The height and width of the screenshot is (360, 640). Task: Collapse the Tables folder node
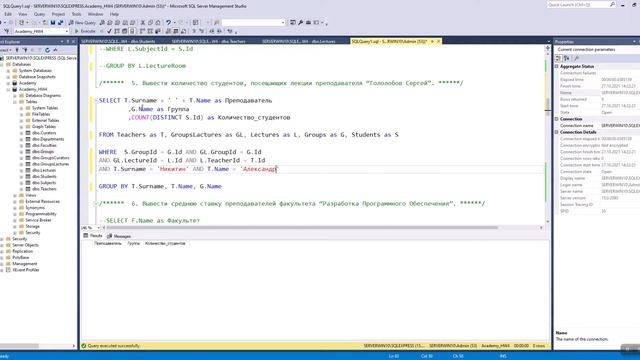tap(15, 102)
